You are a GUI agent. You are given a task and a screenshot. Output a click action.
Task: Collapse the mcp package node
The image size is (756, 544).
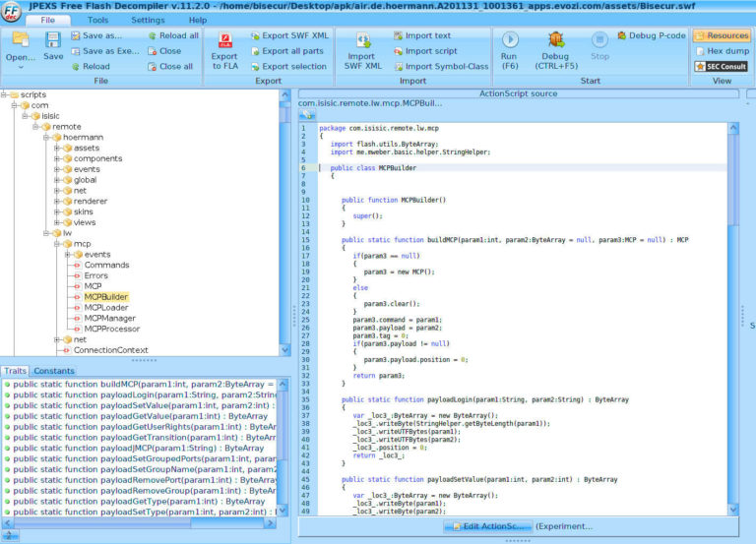[x=57, y=244]
